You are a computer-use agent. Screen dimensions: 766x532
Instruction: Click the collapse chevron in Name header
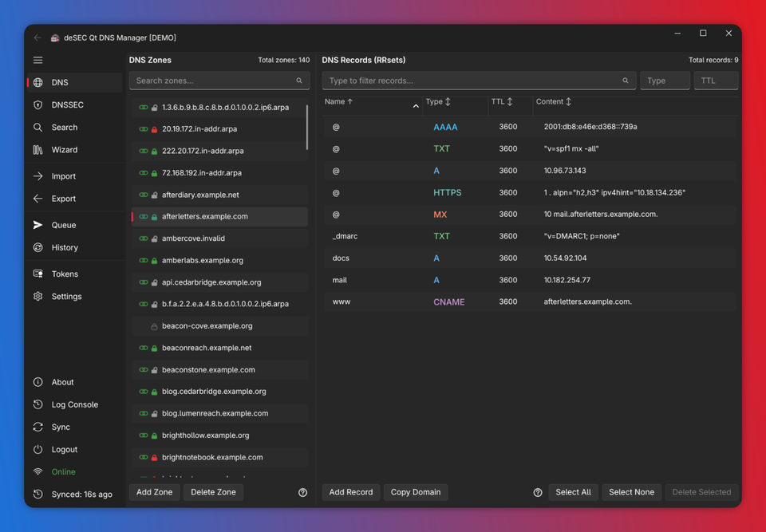[416, 106]
